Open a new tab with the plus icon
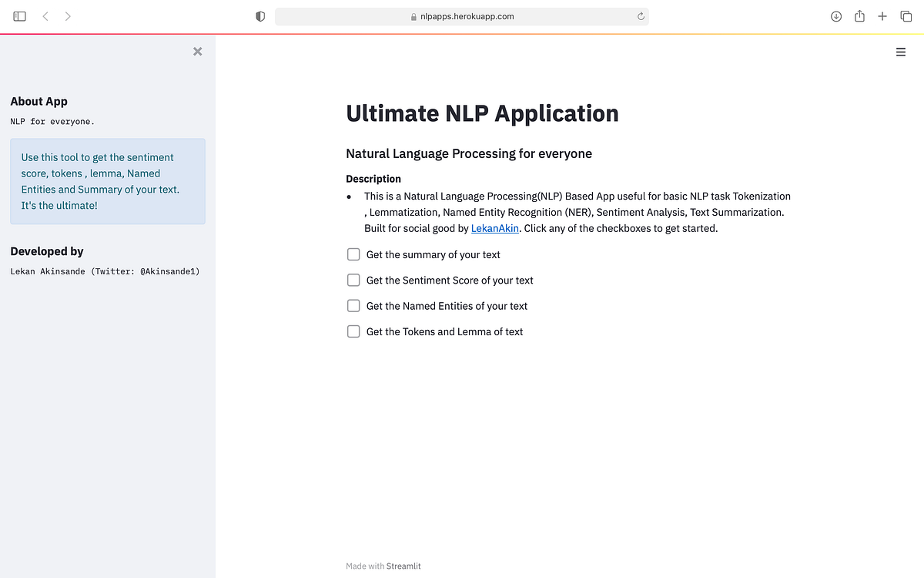The width and height of the screenshot is (924, 578). click(x=882, y=15)
